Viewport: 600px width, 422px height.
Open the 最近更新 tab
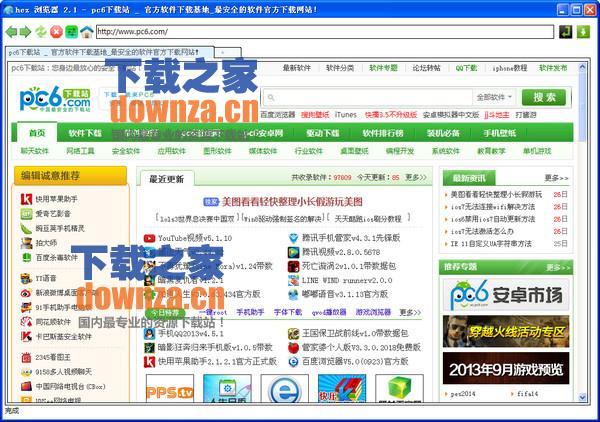(166, 179)
